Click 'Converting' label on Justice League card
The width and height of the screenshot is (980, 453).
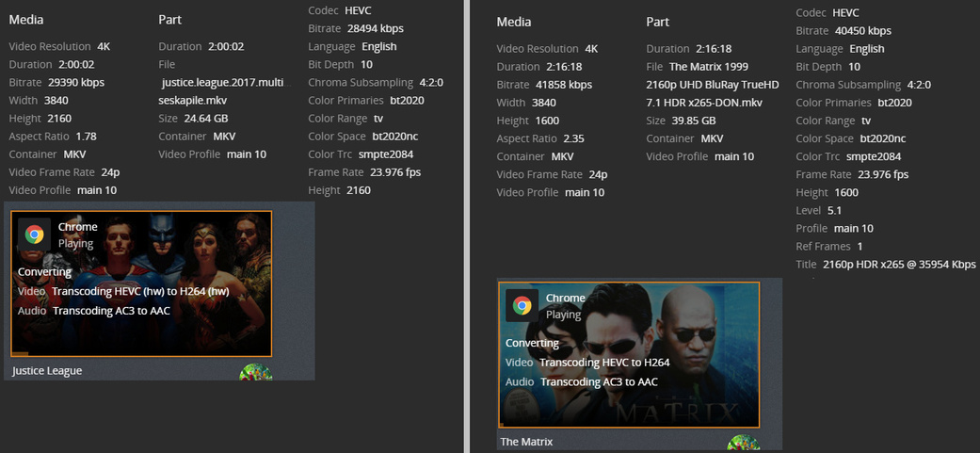pos(44,272)
